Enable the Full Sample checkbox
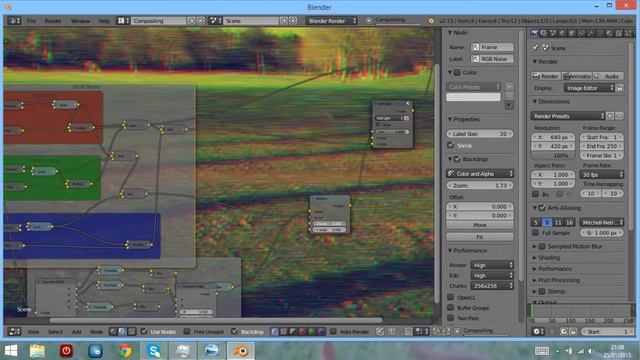This screenshot has height=360, width=640. tap(536, 233)
